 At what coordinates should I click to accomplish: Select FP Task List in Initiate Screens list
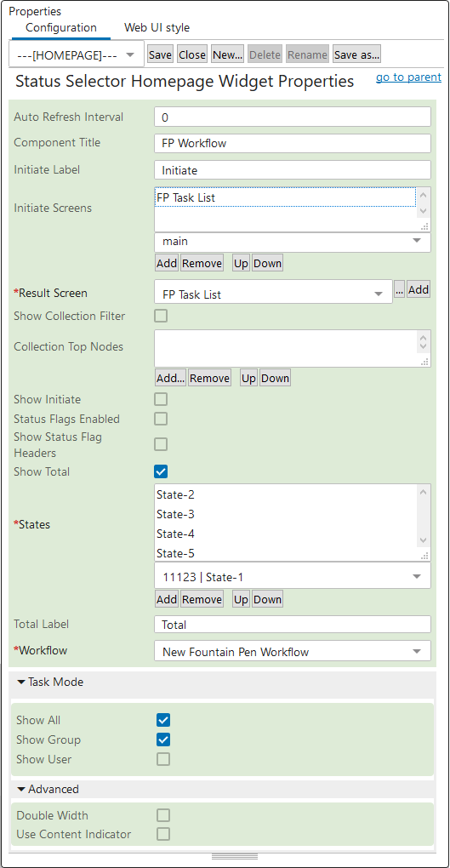tap(285, 197)
